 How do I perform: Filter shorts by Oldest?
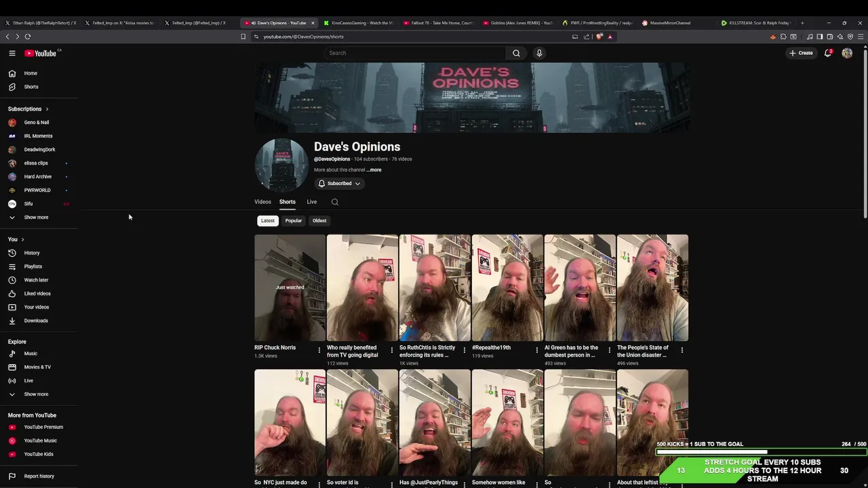[319, 221]
